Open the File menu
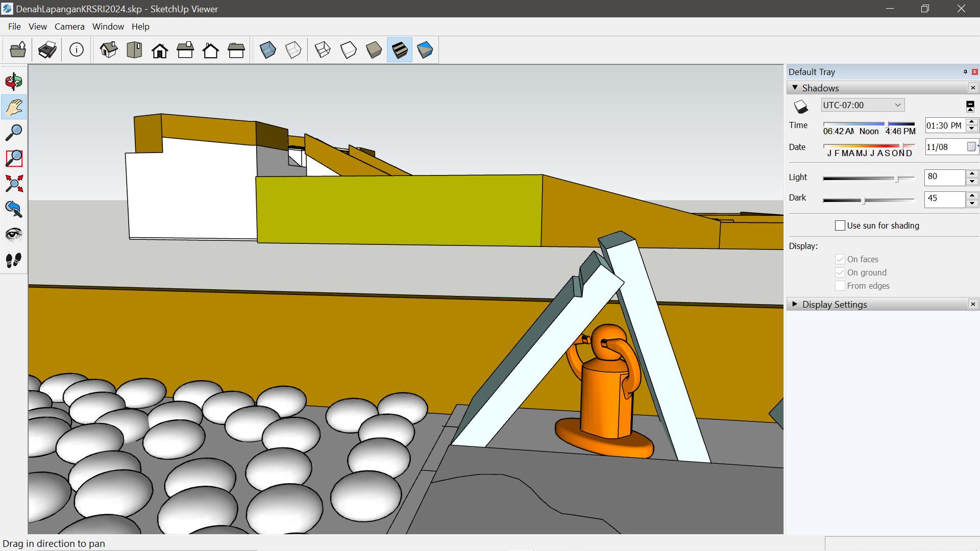 14,27
